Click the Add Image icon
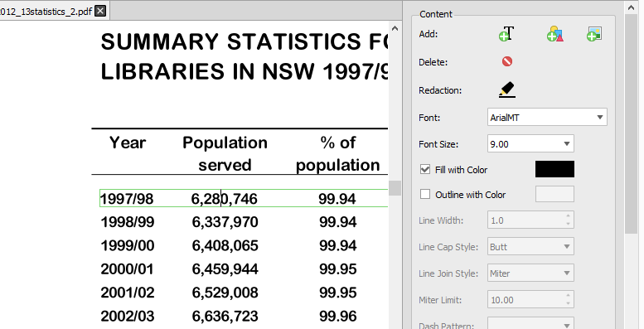Screen dimensions: 644x329 [x=594, y=34]
